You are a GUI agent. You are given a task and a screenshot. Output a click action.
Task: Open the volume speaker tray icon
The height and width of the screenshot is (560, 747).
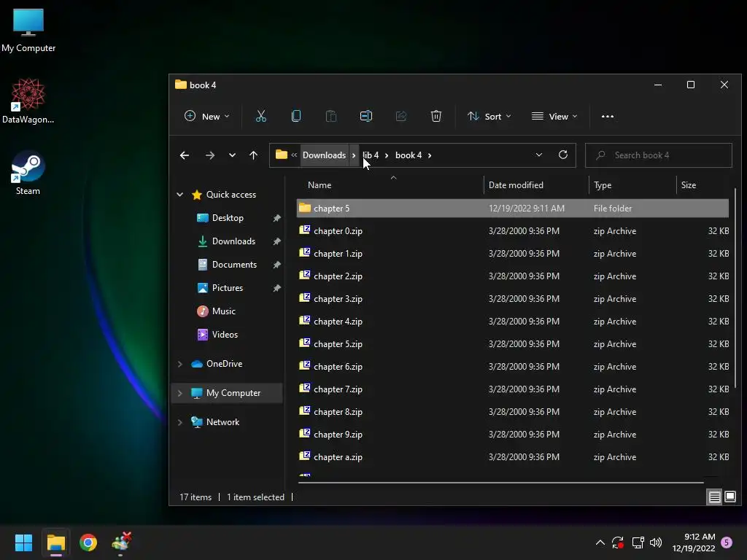click(656, 542)
